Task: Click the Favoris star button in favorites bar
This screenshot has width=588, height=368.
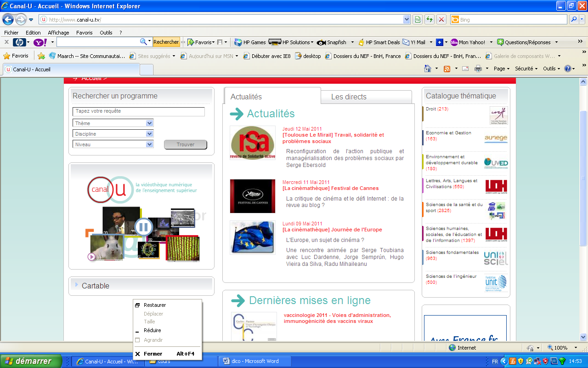Action: (x=16, y=56)
